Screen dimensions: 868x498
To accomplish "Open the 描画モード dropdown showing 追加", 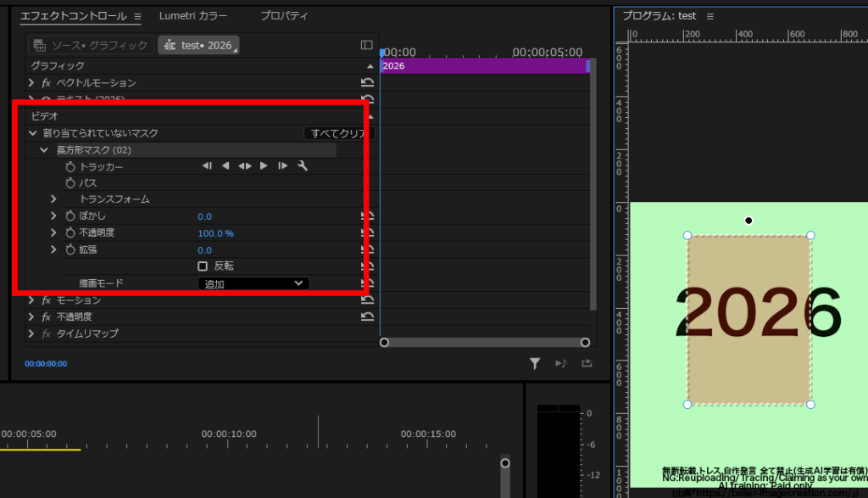I will pyautogui.click(x=253, y=283).
